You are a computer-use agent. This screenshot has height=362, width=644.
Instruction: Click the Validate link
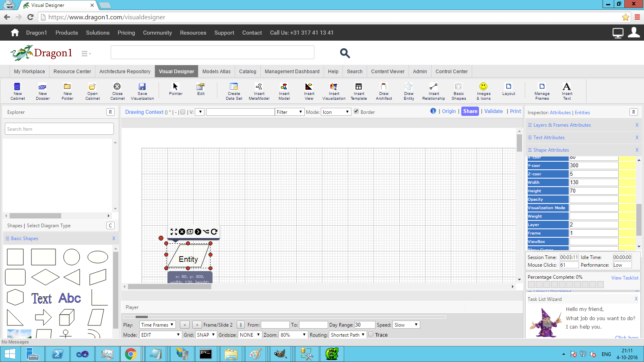point(493,111)
